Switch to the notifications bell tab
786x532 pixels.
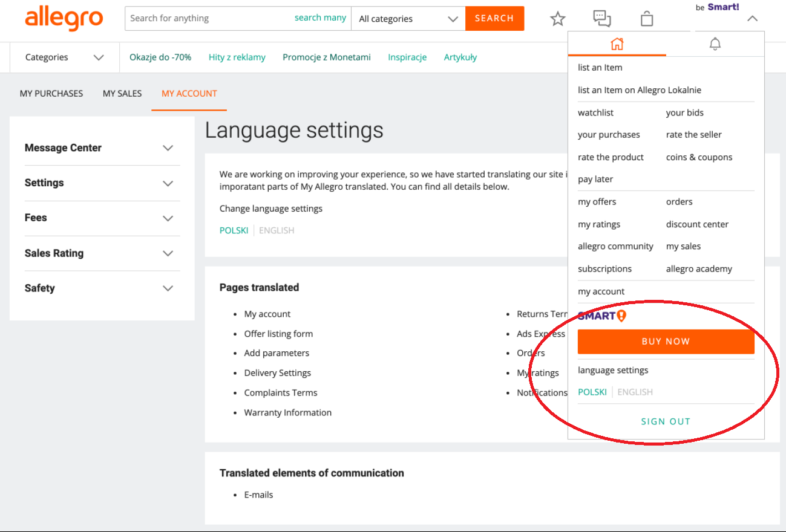(x=715, y=44)
